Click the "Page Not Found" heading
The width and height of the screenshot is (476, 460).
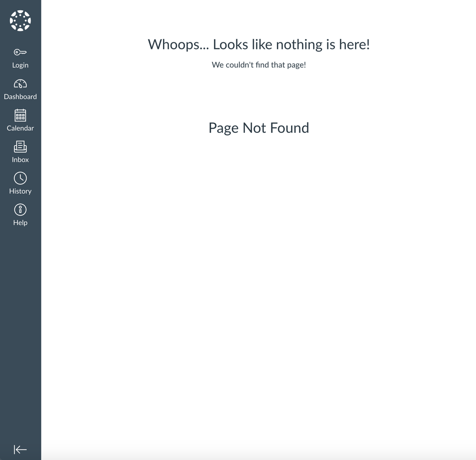tap(259, 128)
